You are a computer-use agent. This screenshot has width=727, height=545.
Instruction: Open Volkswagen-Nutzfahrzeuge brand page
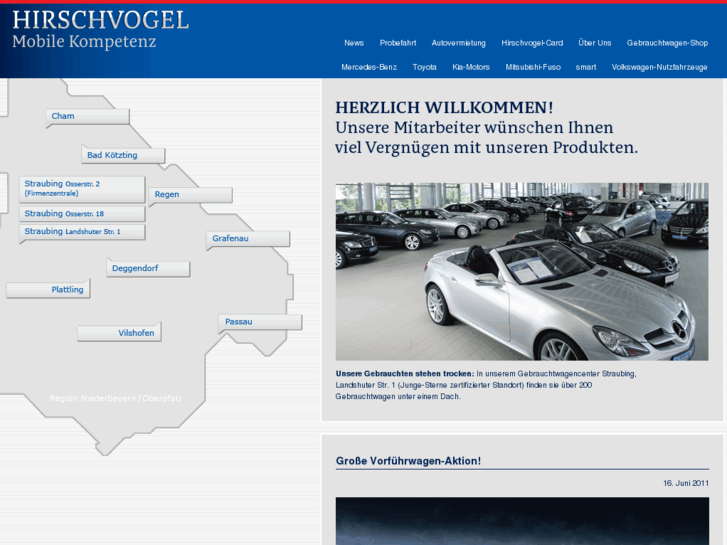tap(659, 67)
